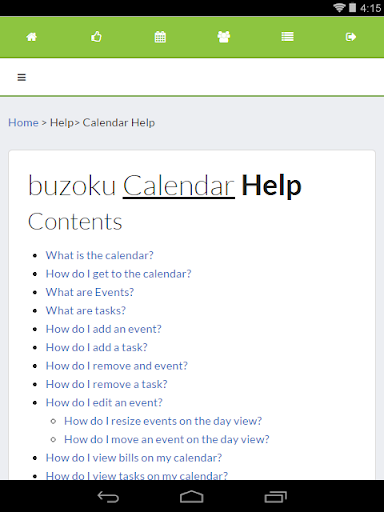
Task: Tap the sign-out arrow icon
Action: tap(351, 37)
